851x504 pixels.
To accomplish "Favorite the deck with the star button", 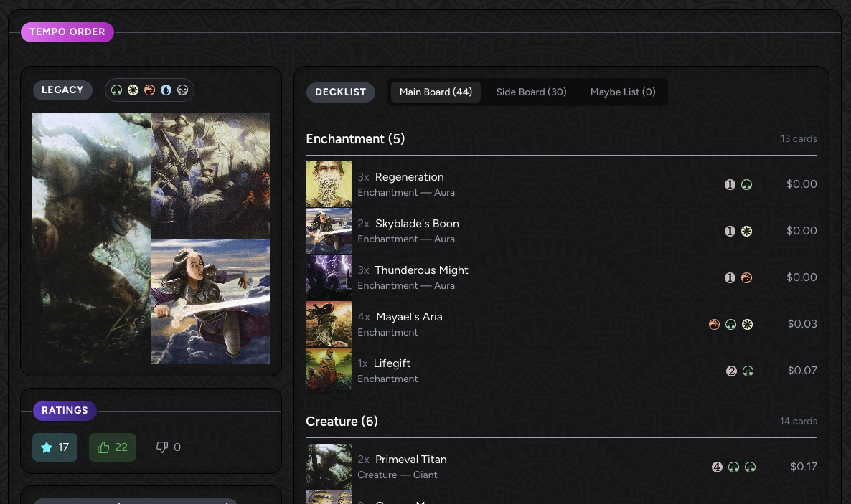I will pos(55,447).
